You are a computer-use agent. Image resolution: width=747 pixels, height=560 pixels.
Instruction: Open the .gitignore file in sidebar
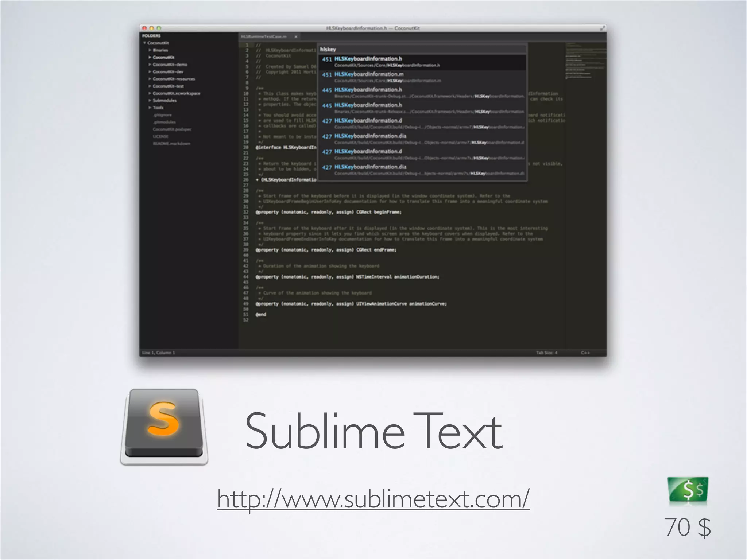162,115
